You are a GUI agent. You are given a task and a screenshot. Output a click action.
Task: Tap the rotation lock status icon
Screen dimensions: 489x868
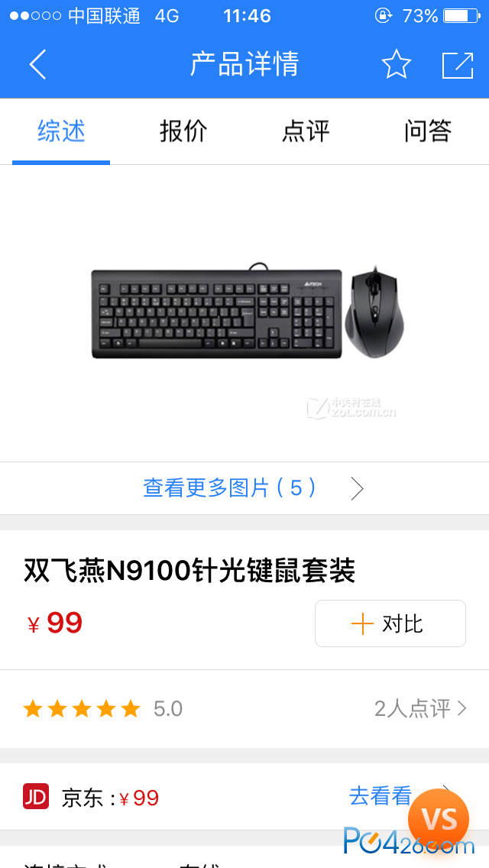384,15
